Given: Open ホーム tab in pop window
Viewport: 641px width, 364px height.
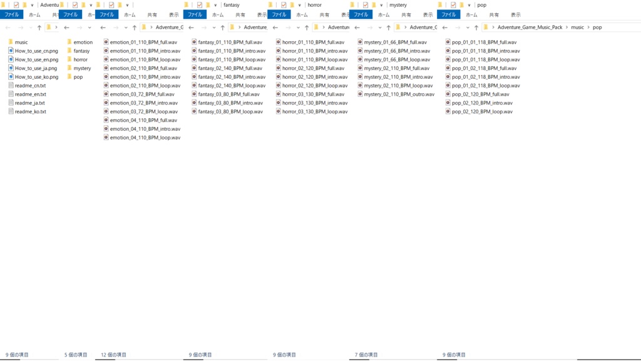Looking at the screenshot, I should 471,15.
